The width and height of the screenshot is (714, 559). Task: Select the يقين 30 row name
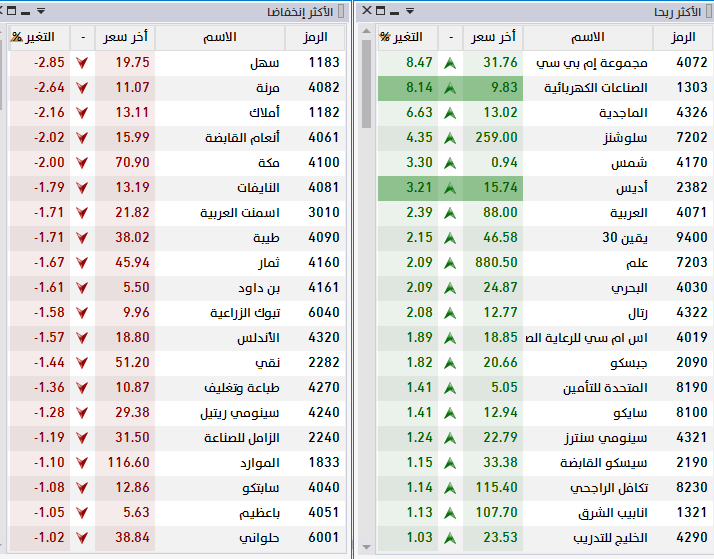pos(625,238)
